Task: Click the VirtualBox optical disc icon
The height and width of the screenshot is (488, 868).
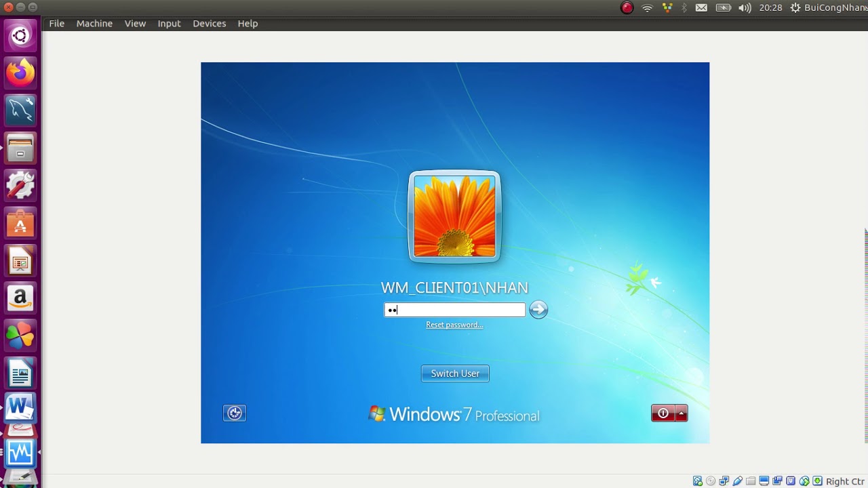Action: click(x=711, y=481)
